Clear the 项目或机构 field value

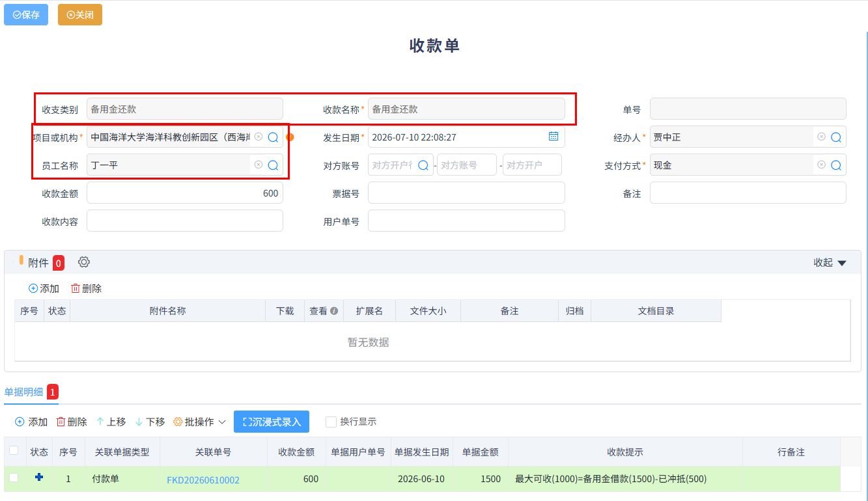tap(259, 137)
